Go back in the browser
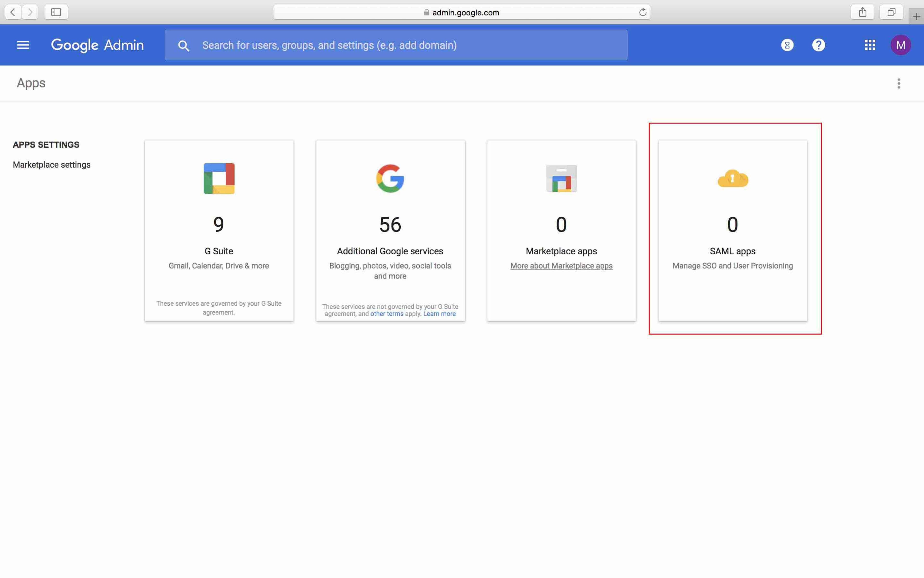The width and height of the screenshot is (924, 578). pos(13,12)
